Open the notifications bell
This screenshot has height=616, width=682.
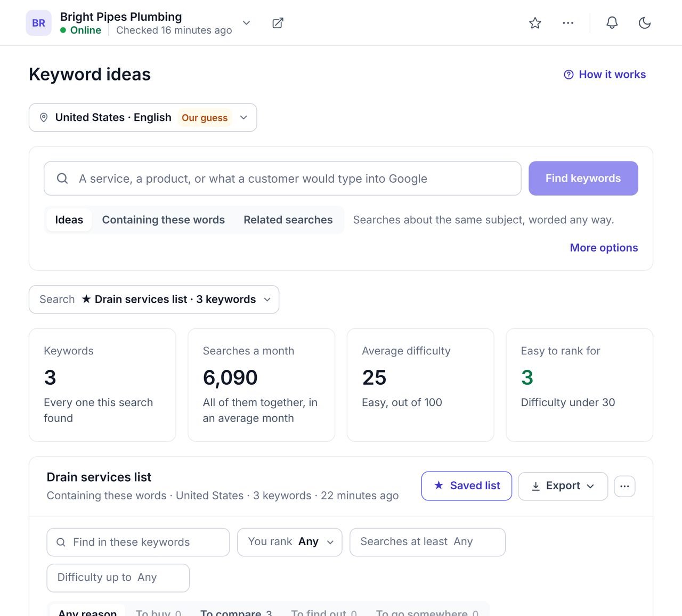tap(612, 23)
